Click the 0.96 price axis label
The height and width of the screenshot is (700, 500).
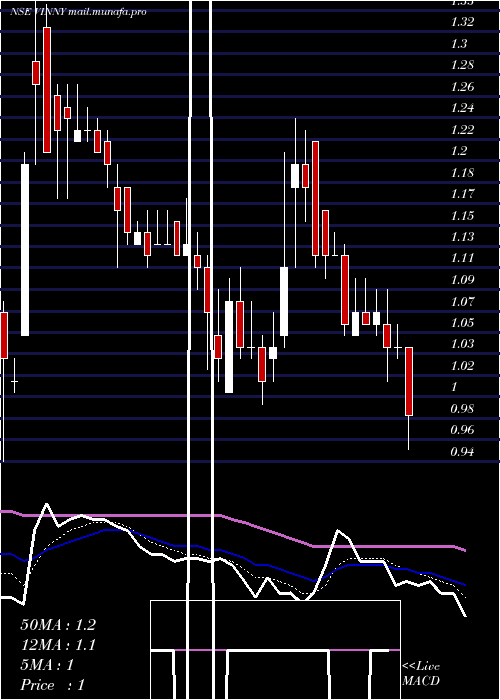(462, 431)
